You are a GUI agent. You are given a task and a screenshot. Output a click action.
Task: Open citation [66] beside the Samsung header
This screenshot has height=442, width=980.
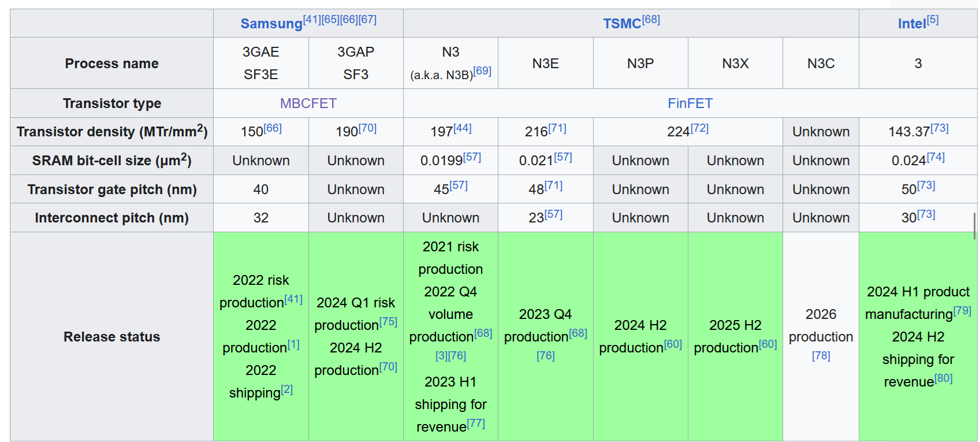pos(349,19)
